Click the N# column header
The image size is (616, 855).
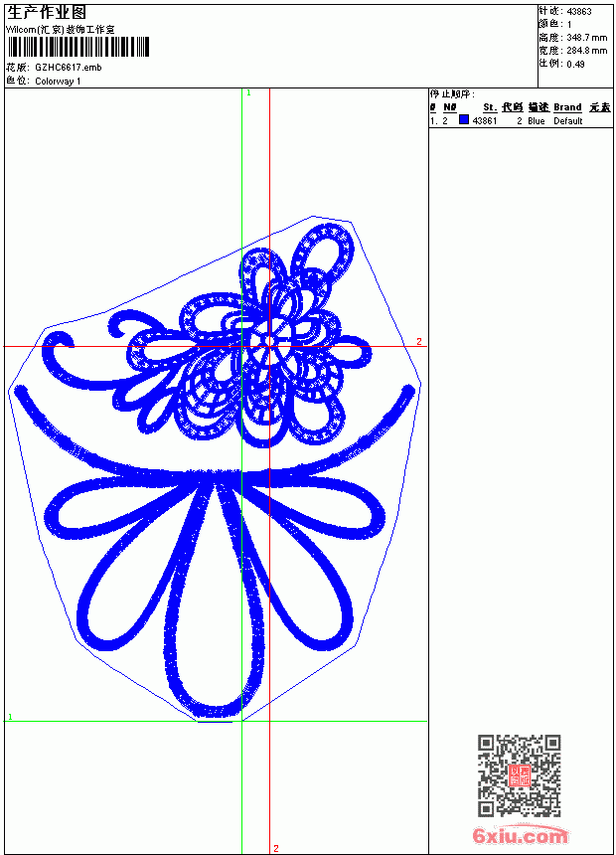(450, 107)
